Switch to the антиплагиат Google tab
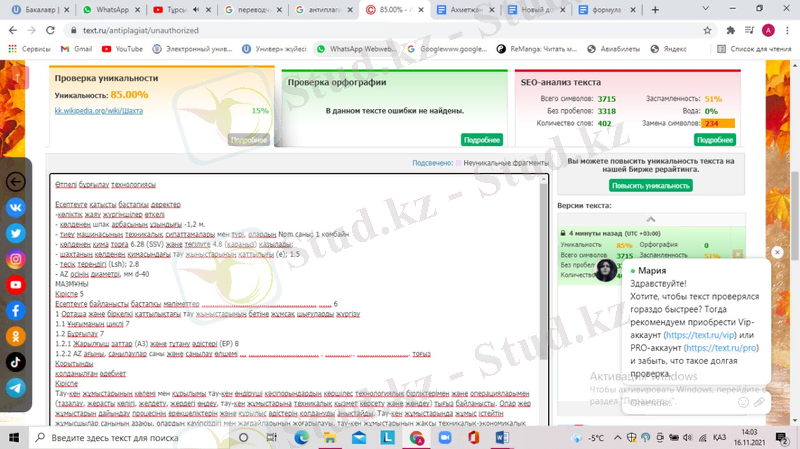Screen dimensions: 800x449 point(323,10)
